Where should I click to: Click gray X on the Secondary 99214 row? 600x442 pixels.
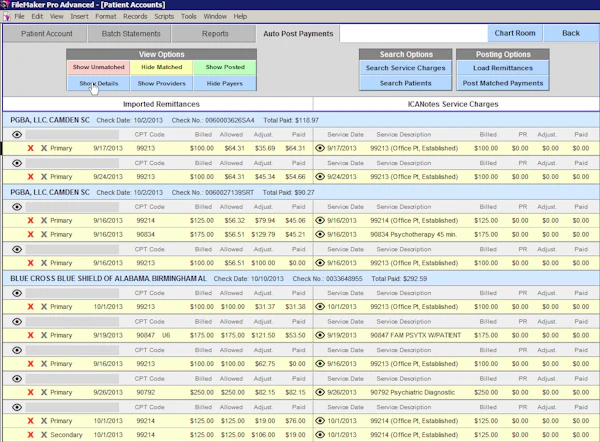click(x=44, y=435)
